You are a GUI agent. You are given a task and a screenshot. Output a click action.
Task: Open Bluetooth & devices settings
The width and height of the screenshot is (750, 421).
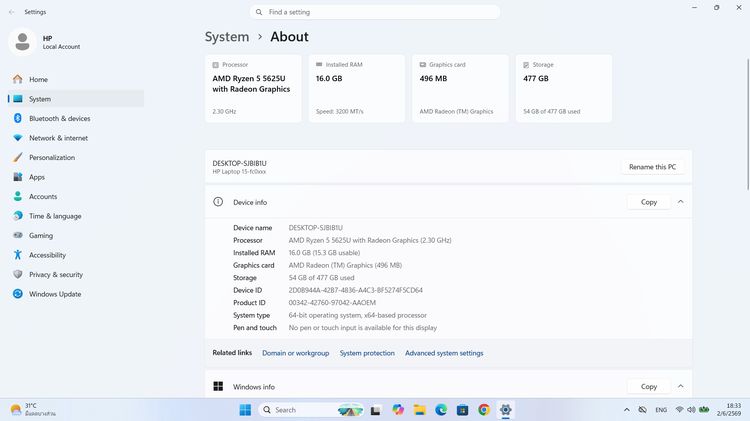coord(76,118)
